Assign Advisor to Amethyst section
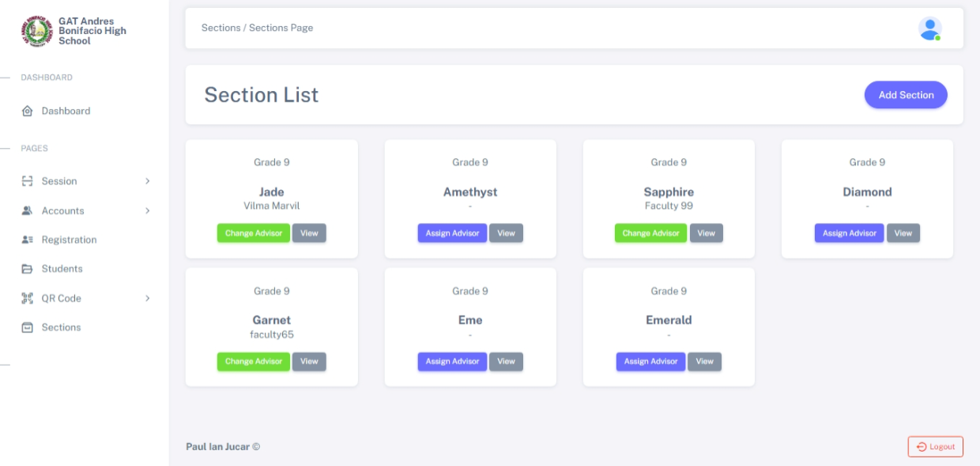Viewport: 980px width, 466px height. 453,233
